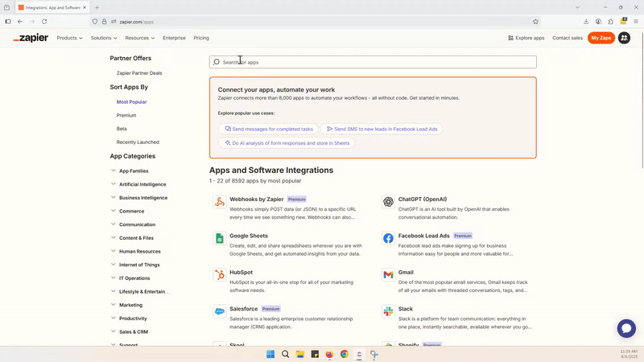Image resolution: width=644 pixels, height=362 pixels.
Task: Bookmark this page with star icon
Action: [535, 22]
